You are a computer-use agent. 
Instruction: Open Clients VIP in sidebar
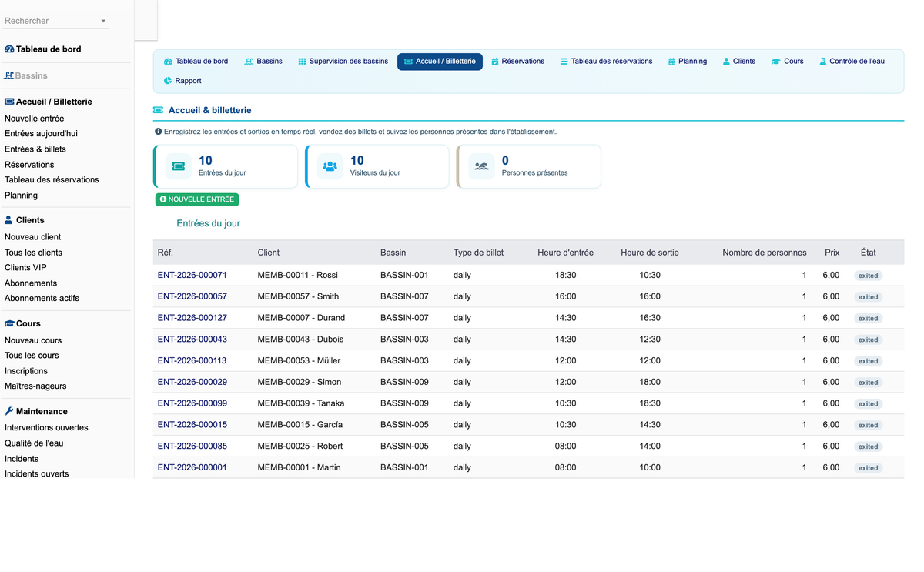point(25,268)
